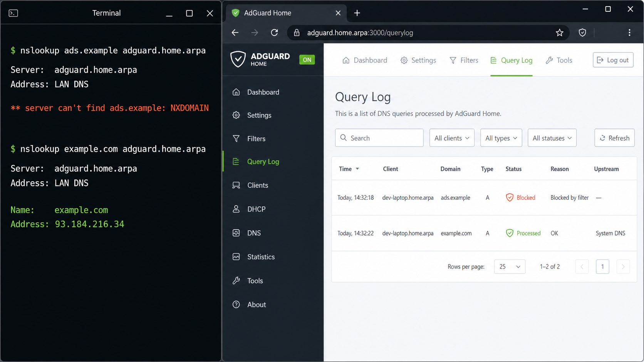This screenshot has height=362, width=644.
Task: Click the Status column header
Action: 513,169
